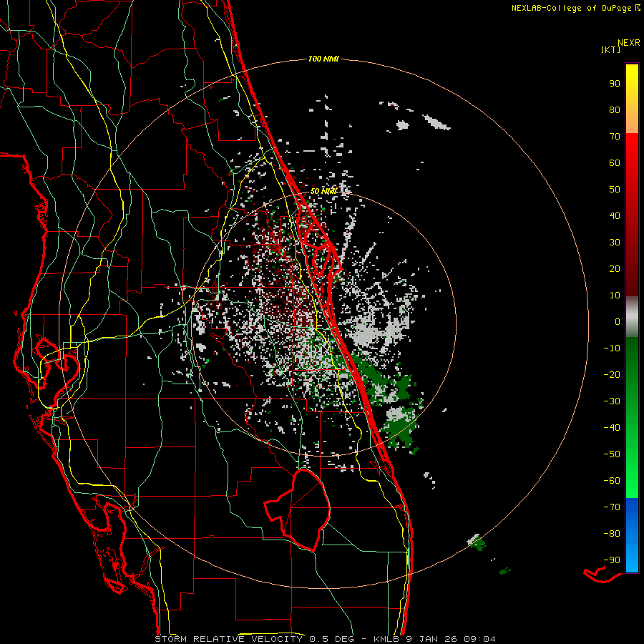Click the -30 knot scale value
644x644 pixels.
click(612, 401)
